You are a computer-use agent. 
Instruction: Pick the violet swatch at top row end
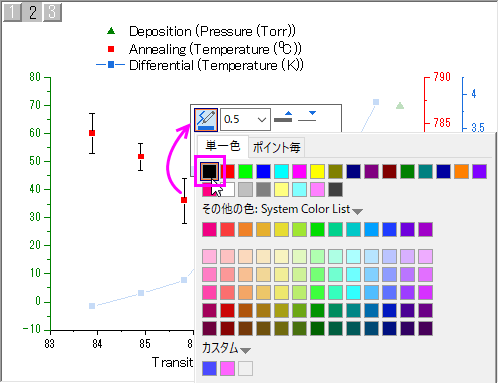[479, 171]
